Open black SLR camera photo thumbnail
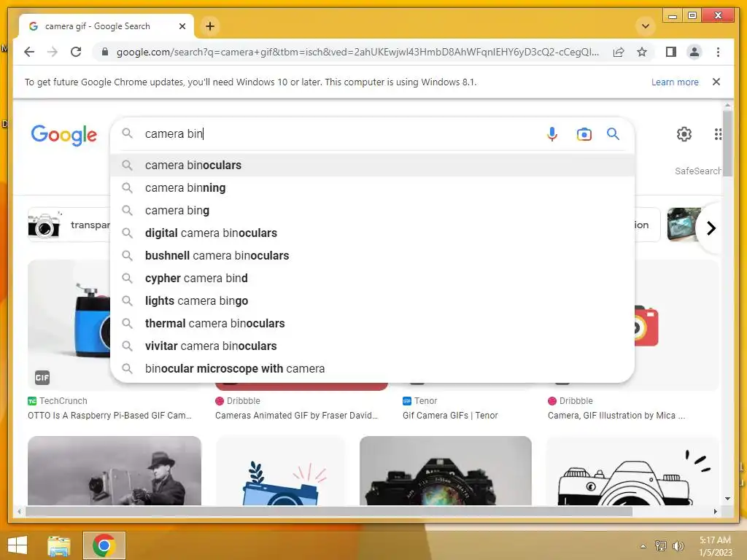This screenshot has height=560, width=747. tap(446, 470)
